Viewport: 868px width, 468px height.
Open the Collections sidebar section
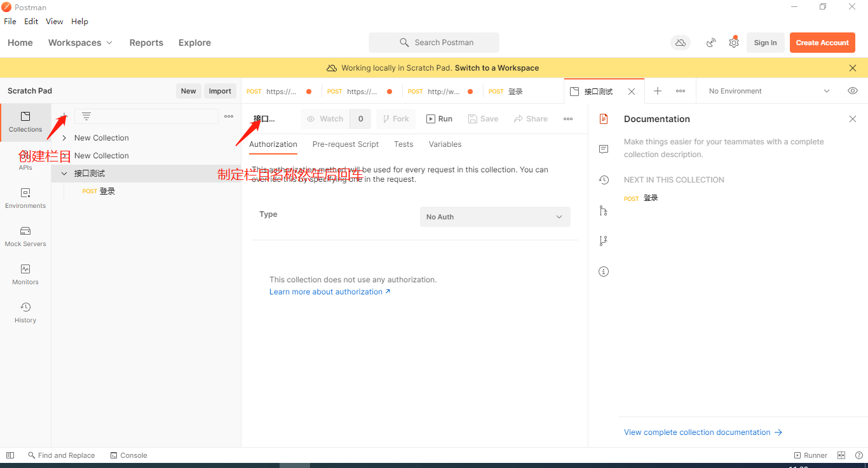(x=25, y=122)
